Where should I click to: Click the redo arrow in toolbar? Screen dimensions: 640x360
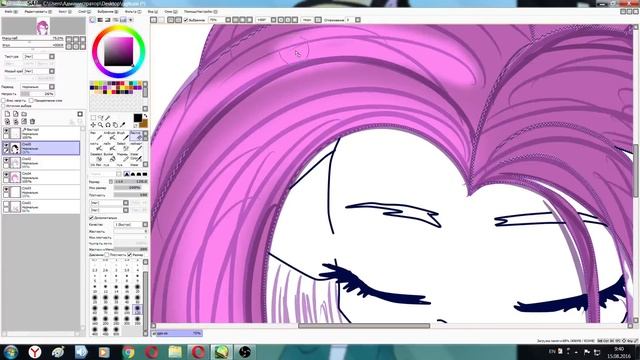click(x=161, y=20)
